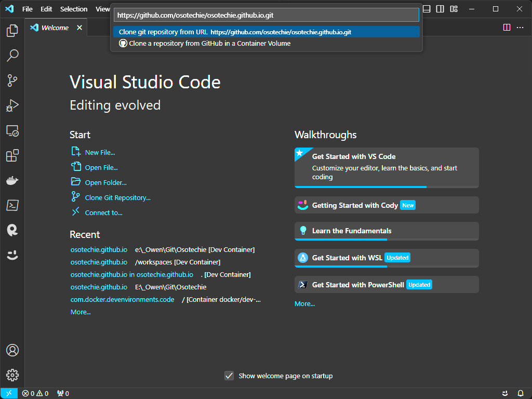Open the Extensions view icon
532x399 pixels.
coord(12,155)
